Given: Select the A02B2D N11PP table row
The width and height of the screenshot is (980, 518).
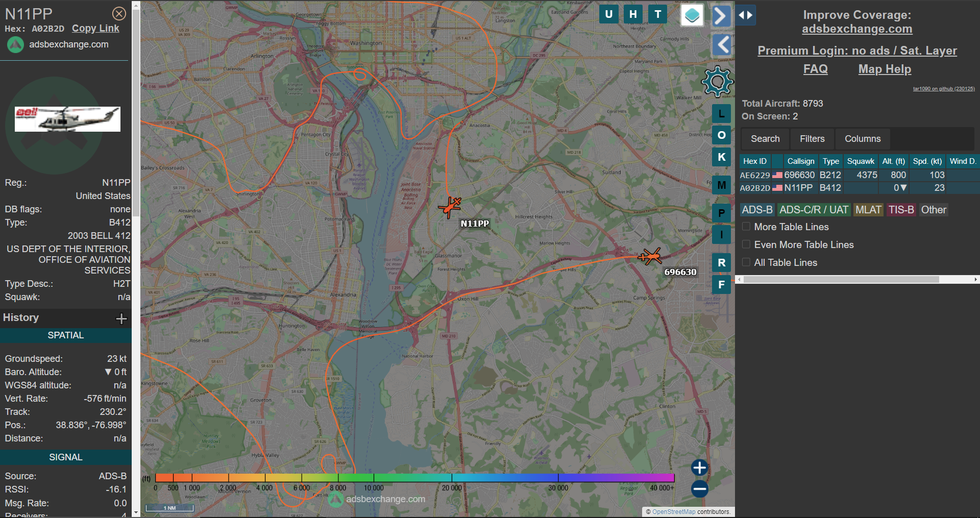Looking at the screenshot, I should coord(860,188).
